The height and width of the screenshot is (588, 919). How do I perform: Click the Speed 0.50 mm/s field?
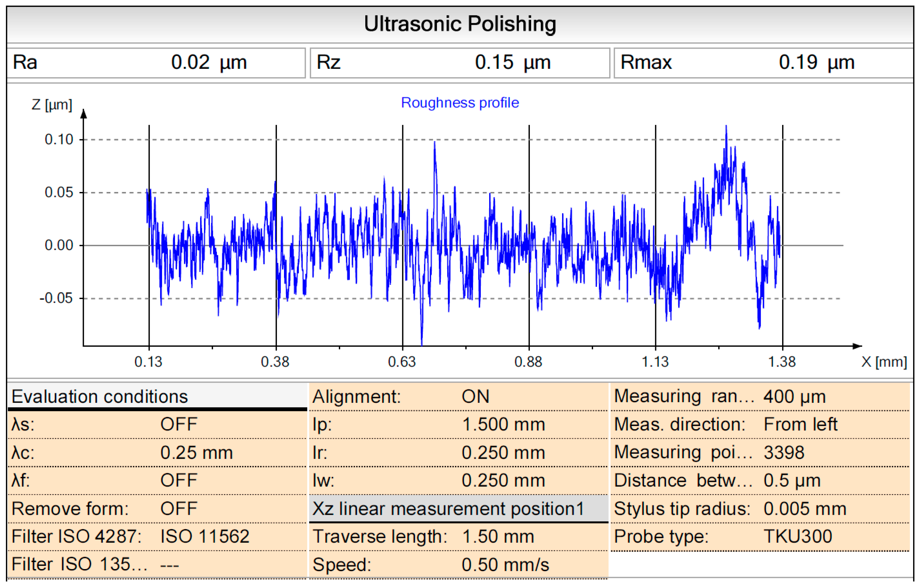pos(505,565)
